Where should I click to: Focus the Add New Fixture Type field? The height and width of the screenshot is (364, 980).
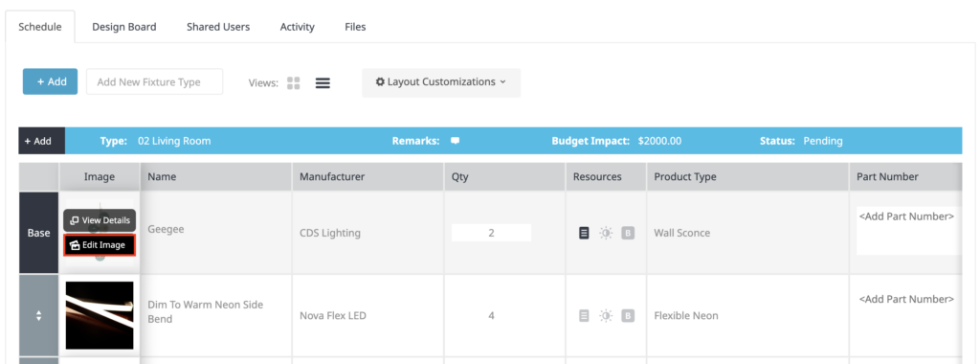(154, 82)
